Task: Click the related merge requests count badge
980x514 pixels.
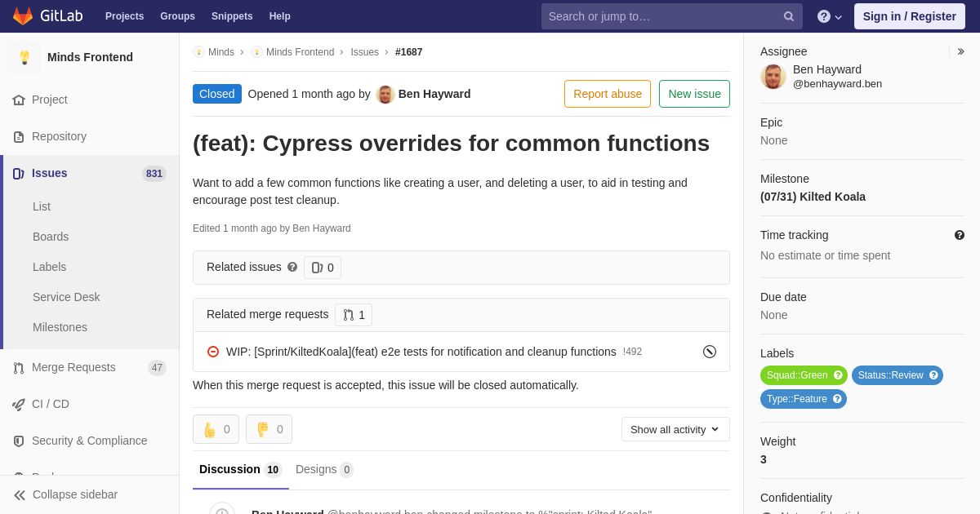Action: [x=354, y=315]
